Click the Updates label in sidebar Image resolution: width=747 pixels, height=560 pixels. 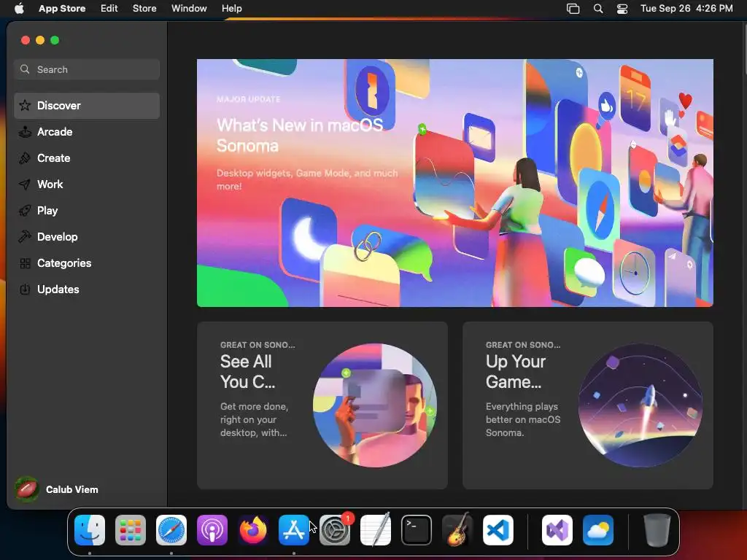58,289
